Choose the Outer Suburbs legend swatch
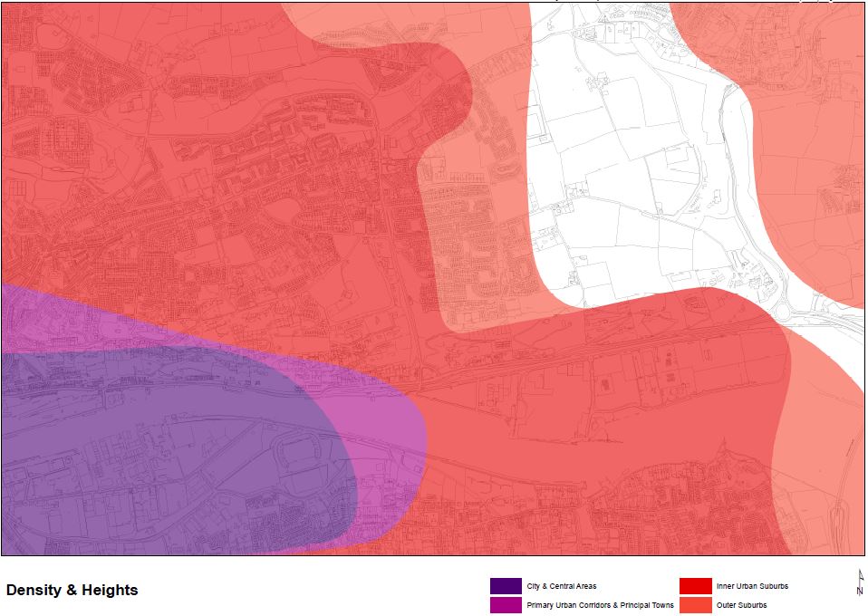 point(695,605)
